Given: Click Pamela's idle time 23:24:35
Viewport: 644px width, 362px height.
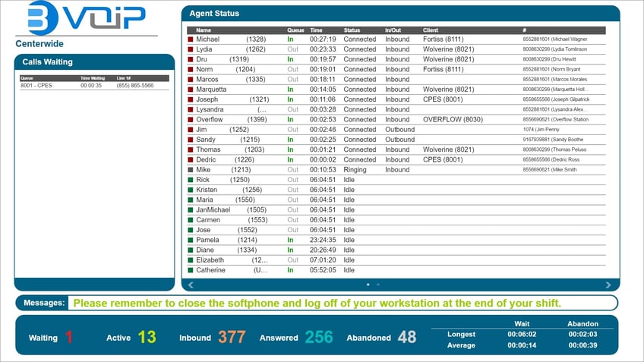Looking at the screenshot, I should tap(323, 240).
